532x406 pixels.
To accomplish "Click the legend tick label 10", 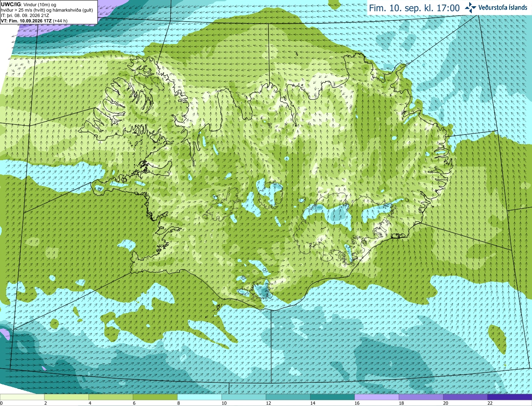I will (x=224, y=403).
